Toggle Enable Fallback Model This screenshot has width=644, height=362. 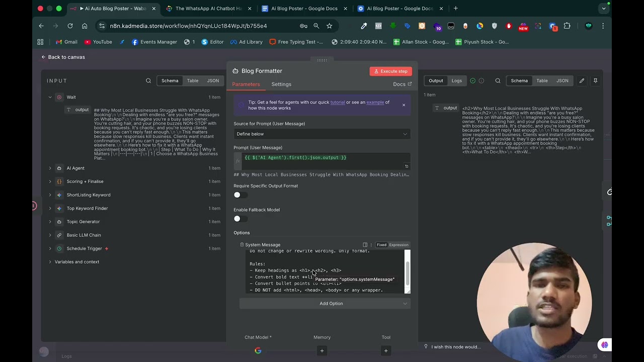pos(240,219)
